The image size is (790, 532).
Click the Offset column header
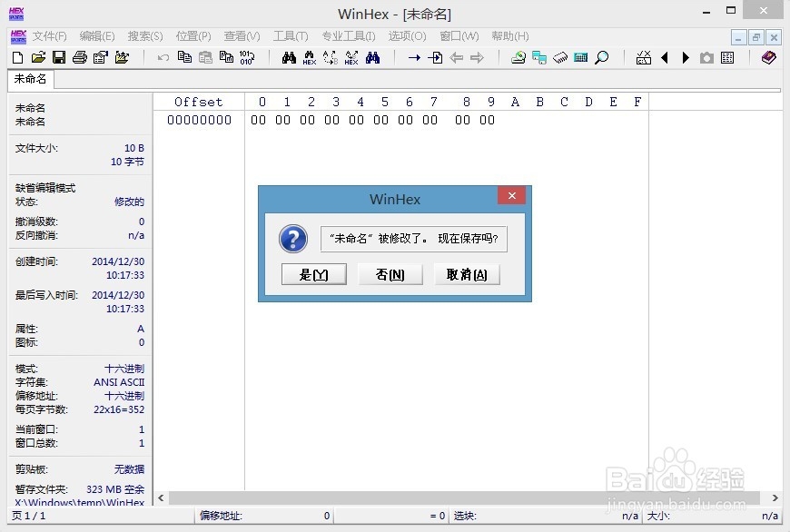point(199,103)
